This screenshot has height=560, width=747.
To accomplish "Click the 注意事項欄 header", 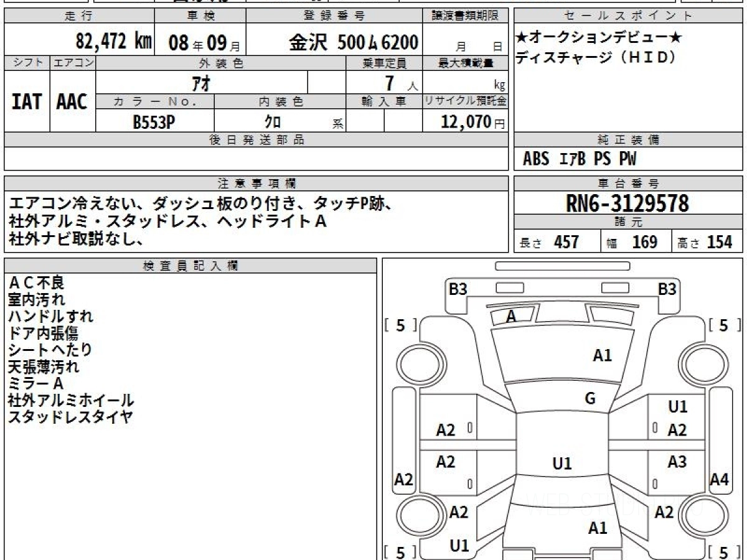I will pyautogui.click(x=256, y=184).
